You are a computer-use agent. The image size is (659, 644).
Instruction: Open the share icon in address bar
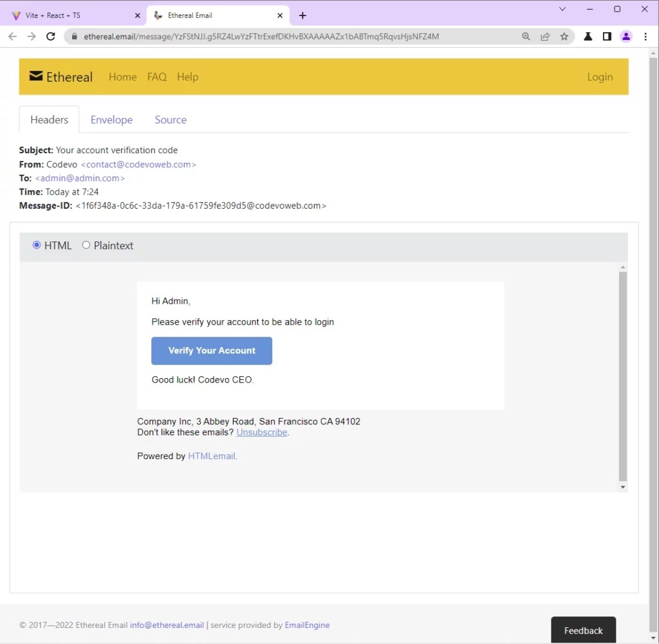(x=545, y=37)
